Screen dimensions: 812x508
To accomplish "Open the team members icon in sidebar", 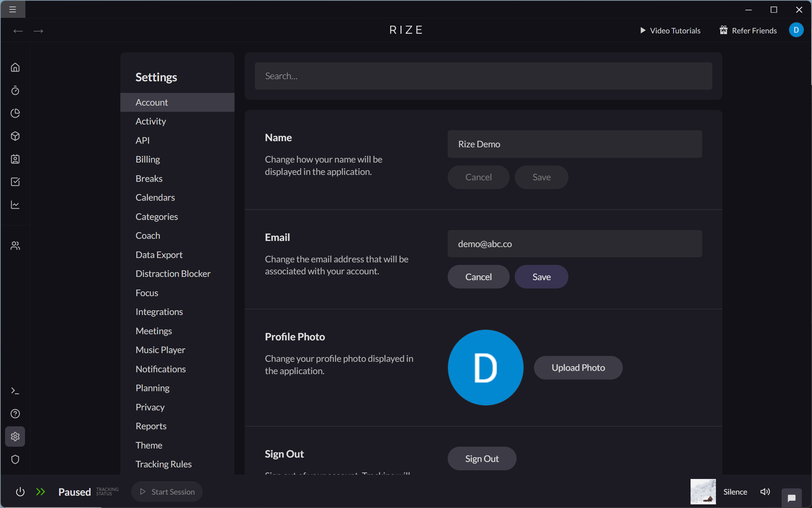I will pyautogui.click(x=15, y=245).
